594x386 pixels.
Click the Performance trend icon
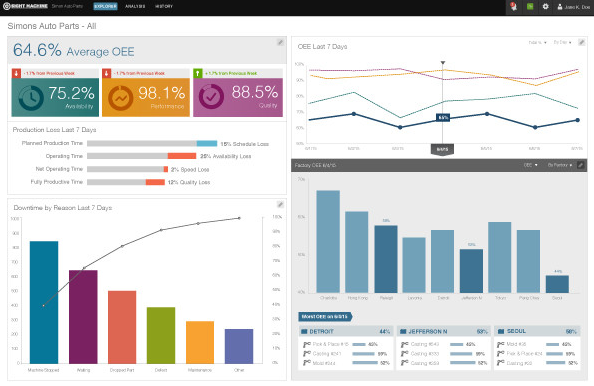pyautogui.click(x=120, y=98)
